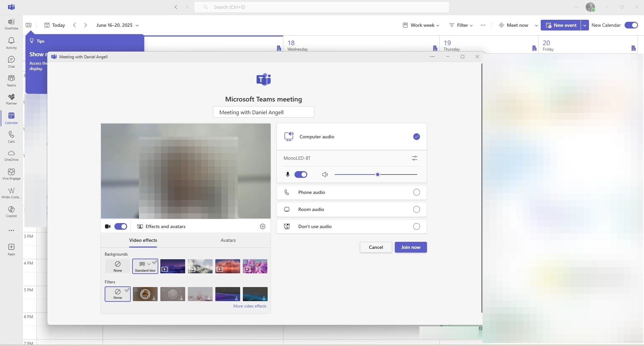Apply the pink crystal background thumbnail
This screenshot has height=346, width=644.
(255, 266)
